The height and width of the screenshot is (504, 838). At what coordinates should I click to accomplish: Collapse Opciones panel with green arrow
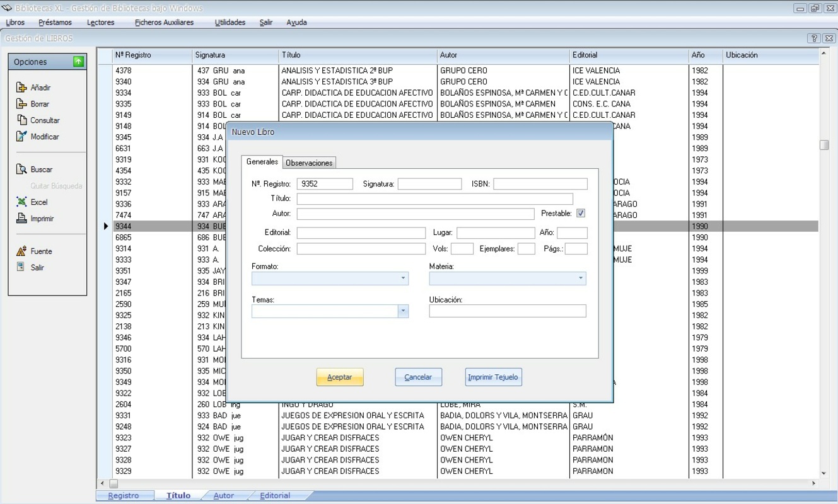pos(78,62)
